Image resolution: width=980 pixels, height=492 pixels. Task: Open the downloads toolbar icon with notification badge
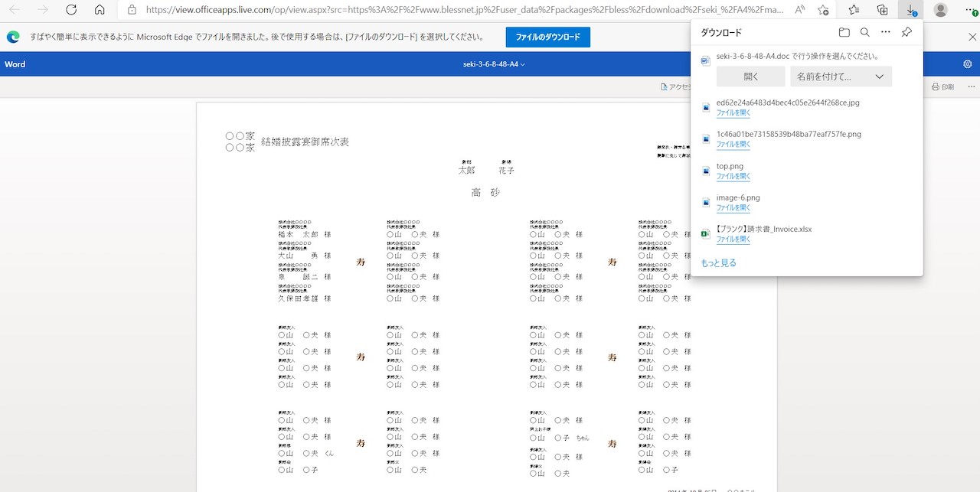(910, 10)
